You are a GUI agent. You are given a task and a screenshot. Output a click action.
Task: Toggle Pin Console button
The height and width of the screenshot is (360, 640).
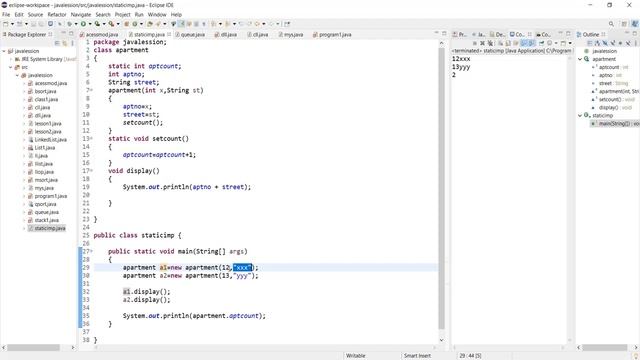click(541, 43)
